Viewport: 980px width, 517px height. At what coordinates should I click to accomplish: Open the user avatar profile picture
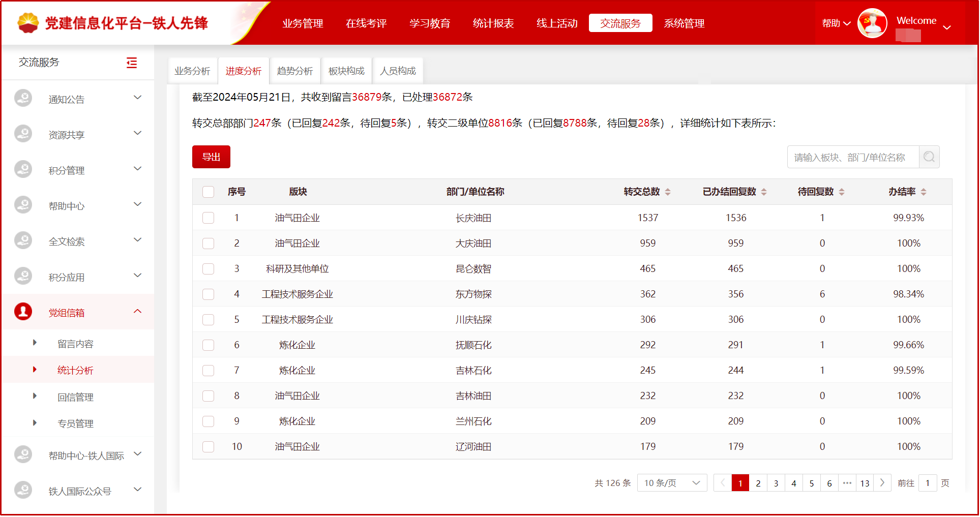click(872, 23)
